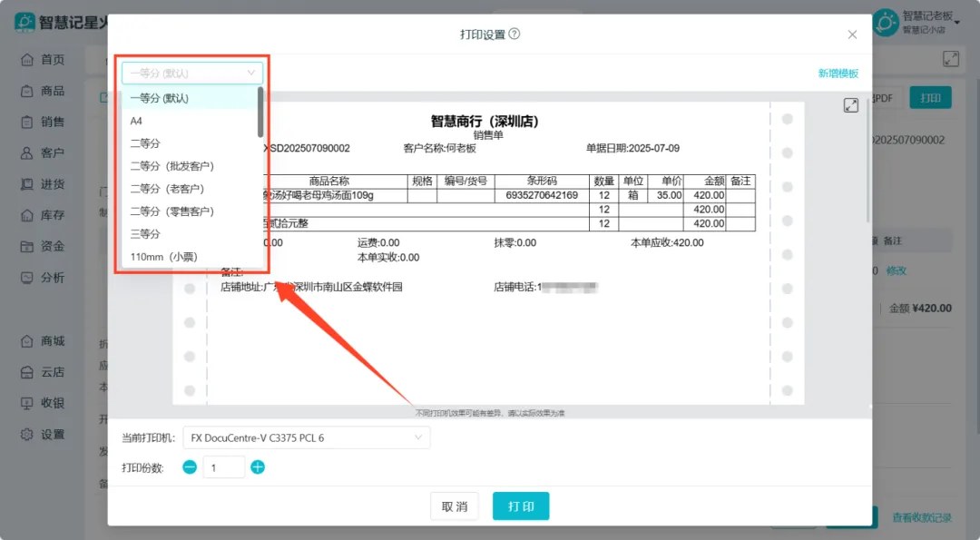This screenshot has height=540, width=980.
Task: Click the 进货 sidebar icon
Action: (27, 184)
